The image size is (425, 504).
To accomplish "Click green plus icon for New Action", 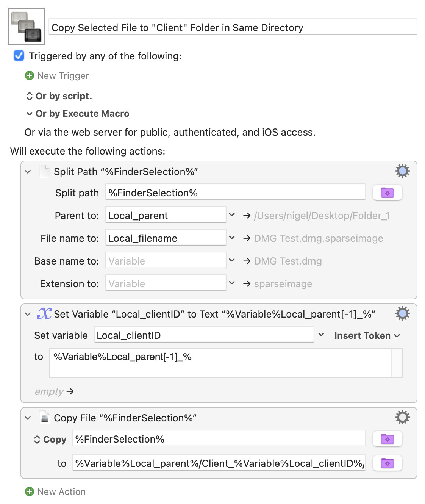I will tap(30, 492).
